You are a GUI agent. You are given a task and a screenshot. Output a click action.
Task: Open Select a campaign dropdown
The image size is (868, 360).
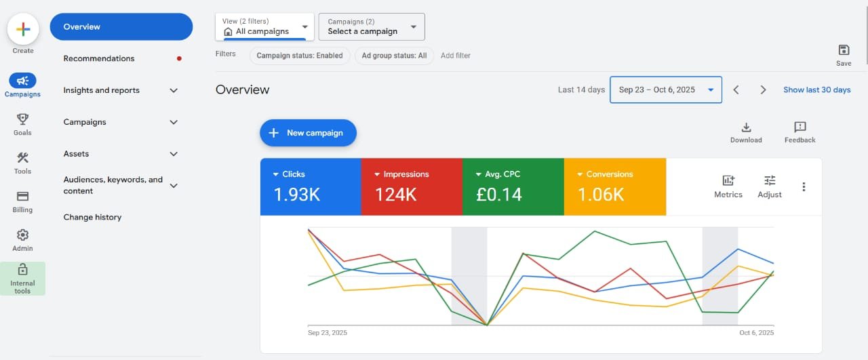click(x=372, y=27)
